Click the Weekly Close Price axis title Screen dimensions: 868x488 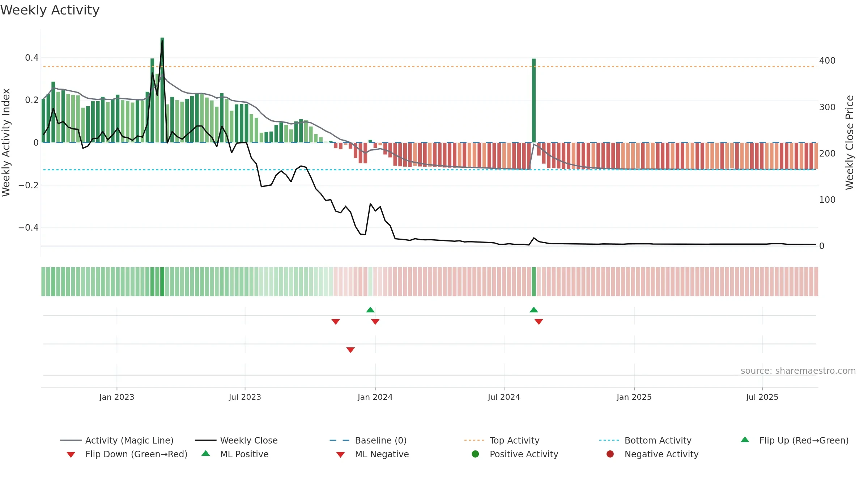pos(850,142)
